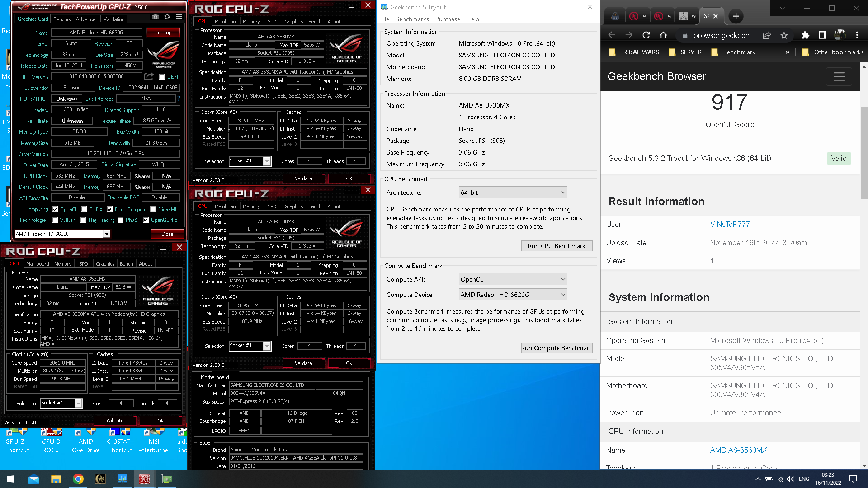Switch to the Sensors tab in GPU-Z
Screen dimensions: 868x488
62,19
